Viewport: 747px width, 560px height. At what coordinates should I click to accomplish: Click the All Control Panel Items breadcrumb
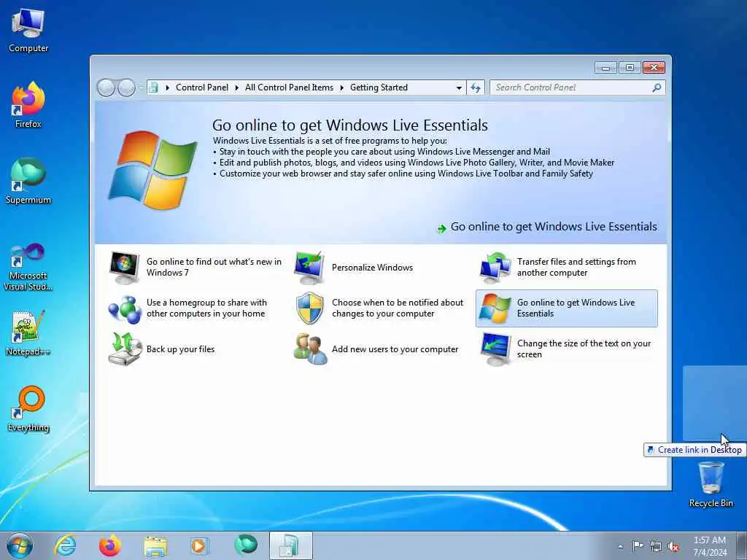(289, 87)
